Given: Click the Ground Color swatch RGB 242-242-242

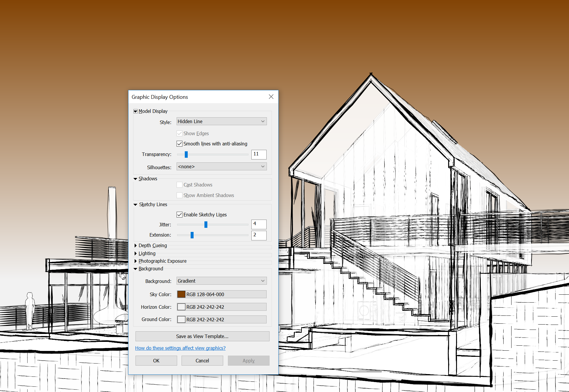Looking at the screenshot, I should coord(182,319).
